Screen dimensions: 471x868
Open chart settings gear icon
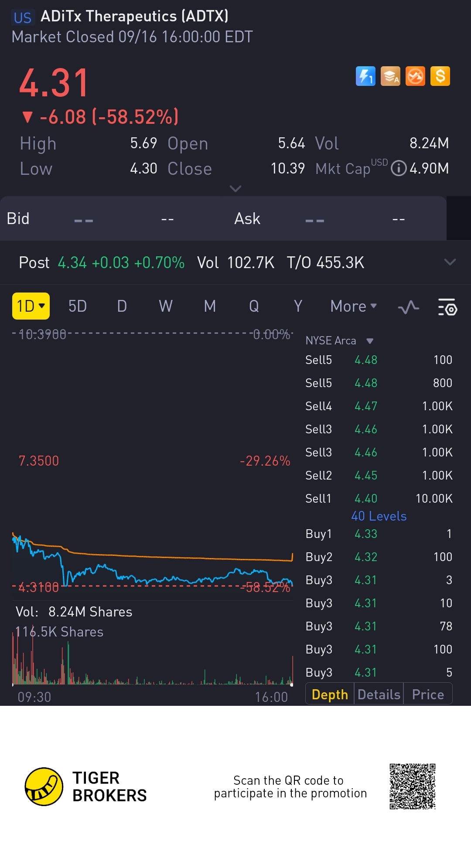[x=447, y=307]
